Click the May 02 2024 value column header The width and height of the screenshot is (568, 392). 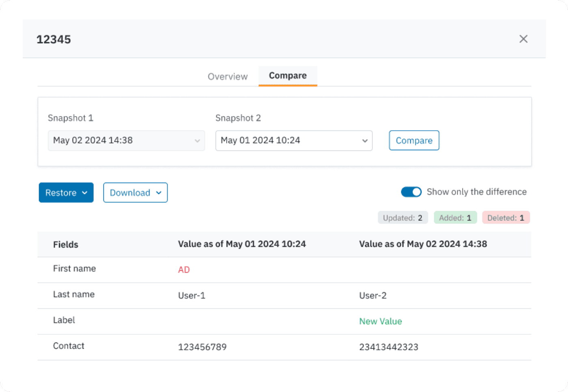(x=423, y=244)
